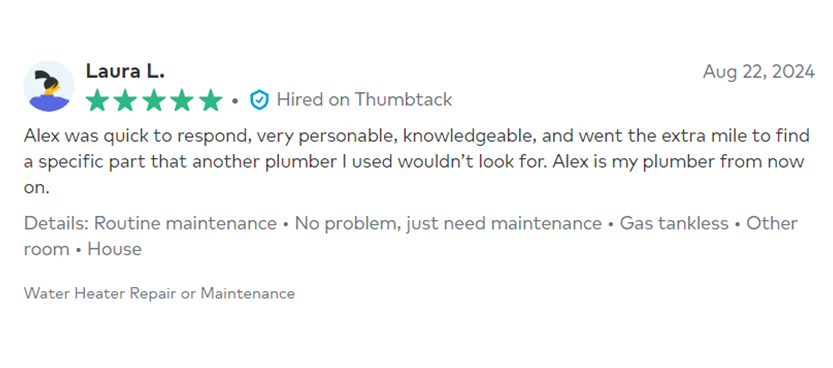Viewport: 833px width, 368px height.
Task: Select the reviewer name Laura L.
Action: tap(125, 71)
